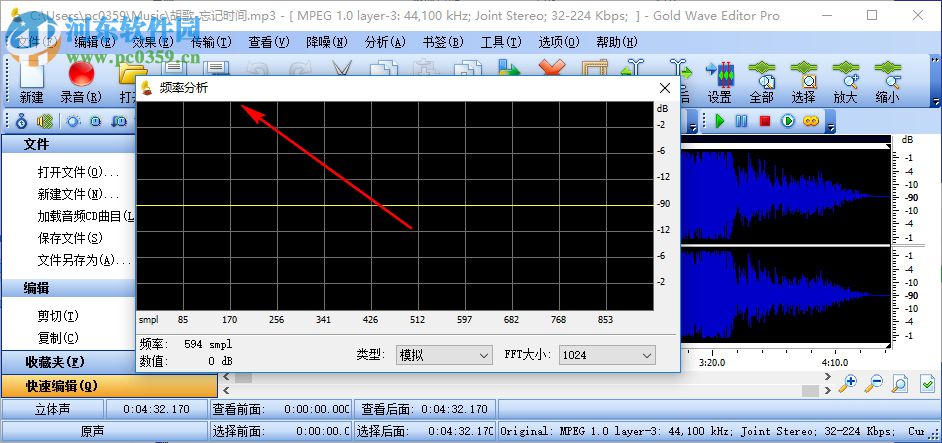
Task: Open the 分析(A) menu
Action: (385, 42)
